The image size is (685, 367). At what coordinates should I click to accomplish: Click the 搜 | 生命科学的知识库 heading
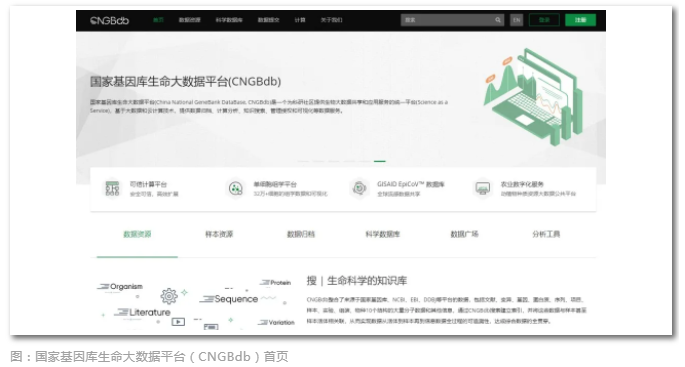pos(356,280)
